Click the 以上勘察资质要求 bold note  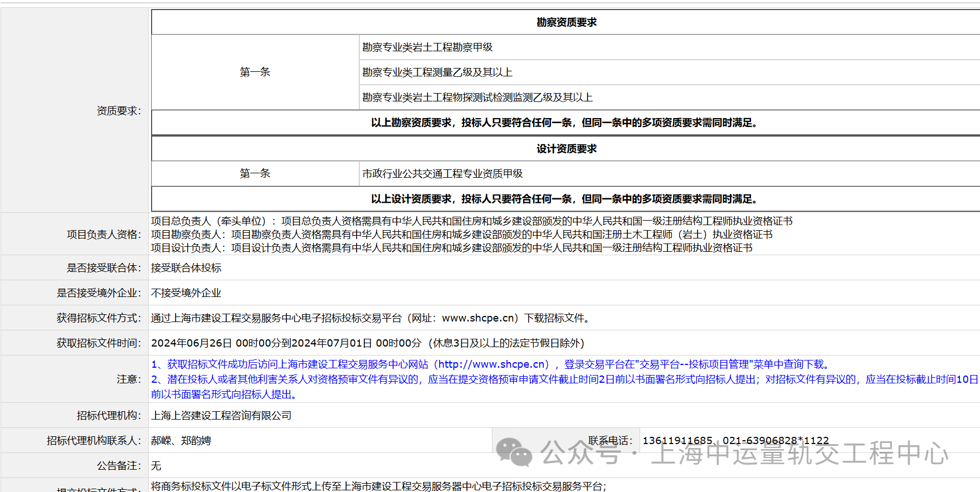pos(566,123)
